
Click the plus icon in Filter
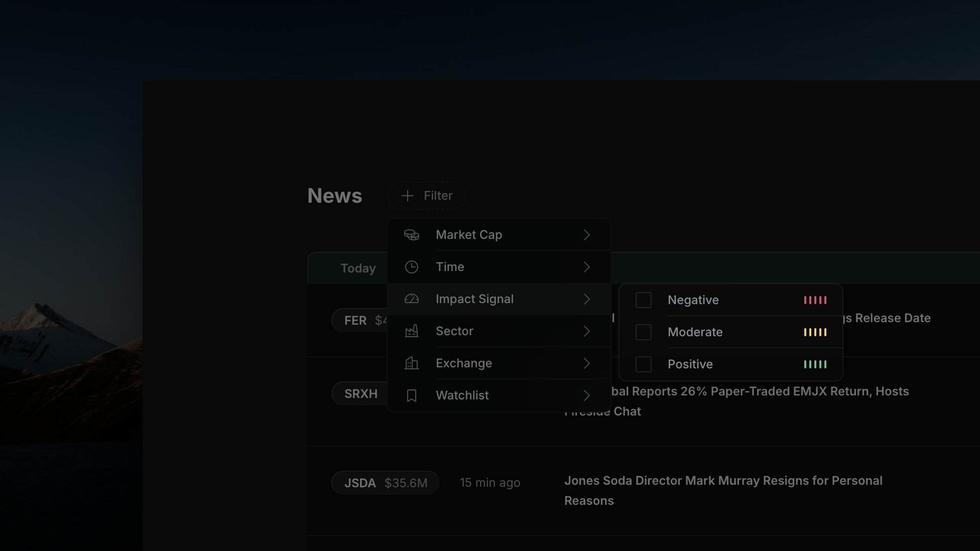408,196
